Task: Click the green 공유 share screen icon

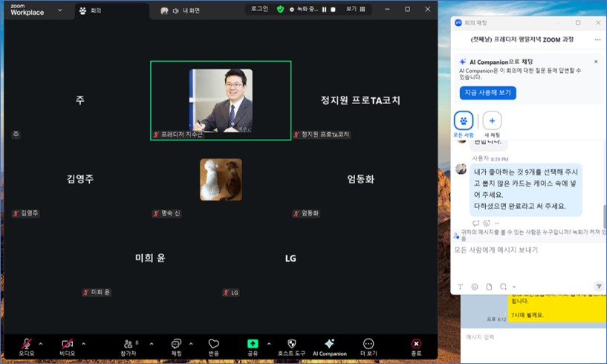Action: (x=253, y=344)
